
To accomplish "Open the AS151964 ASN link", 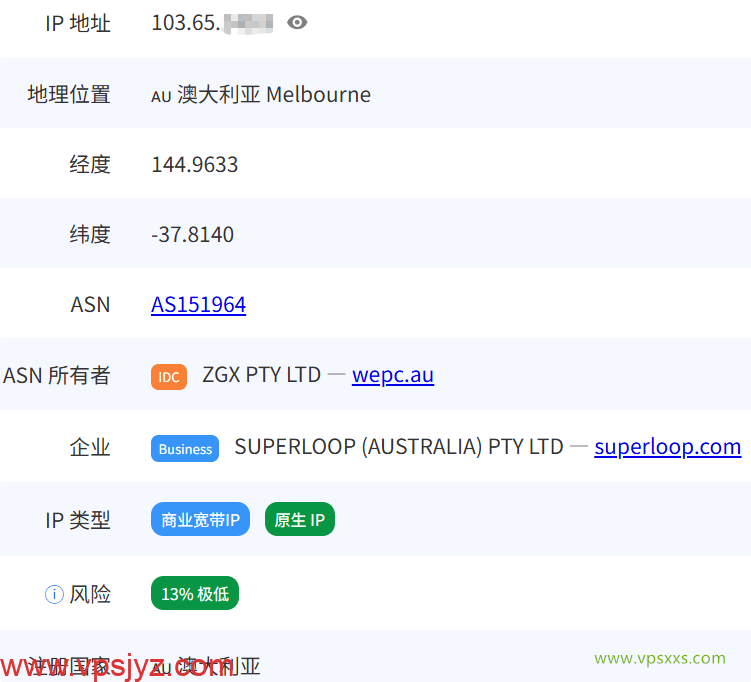I will click(198, 305).
